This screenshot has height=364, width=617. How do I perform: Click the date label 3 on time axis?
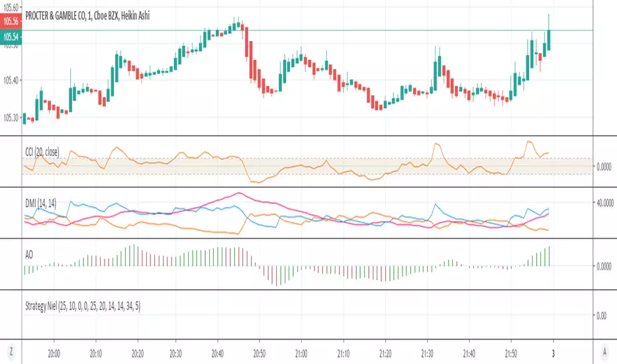553,353
